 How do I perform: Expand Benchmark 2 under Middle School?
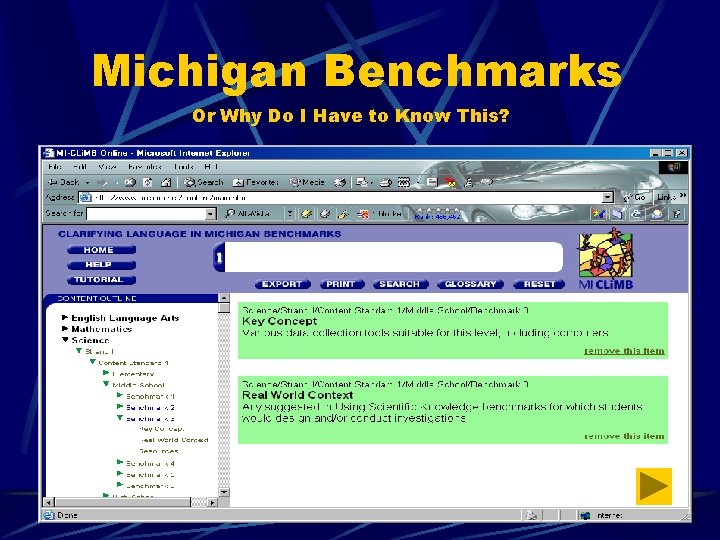[120, 407]
